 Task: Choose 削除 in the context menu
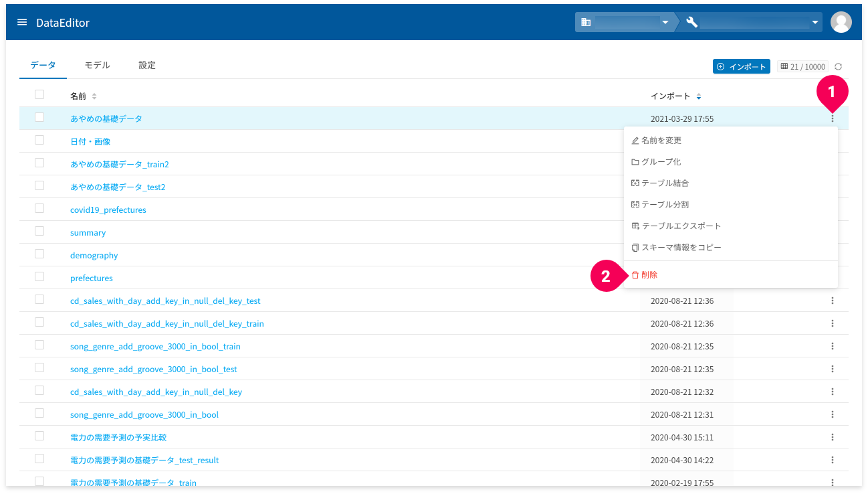[x=730, y=275]
